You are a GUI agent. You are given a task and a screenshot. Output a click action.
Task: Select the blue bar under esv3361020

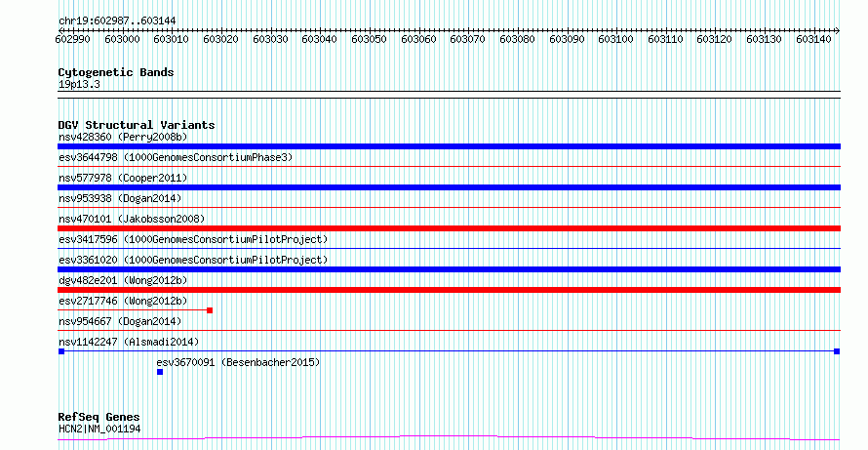(x=449, y=269)
